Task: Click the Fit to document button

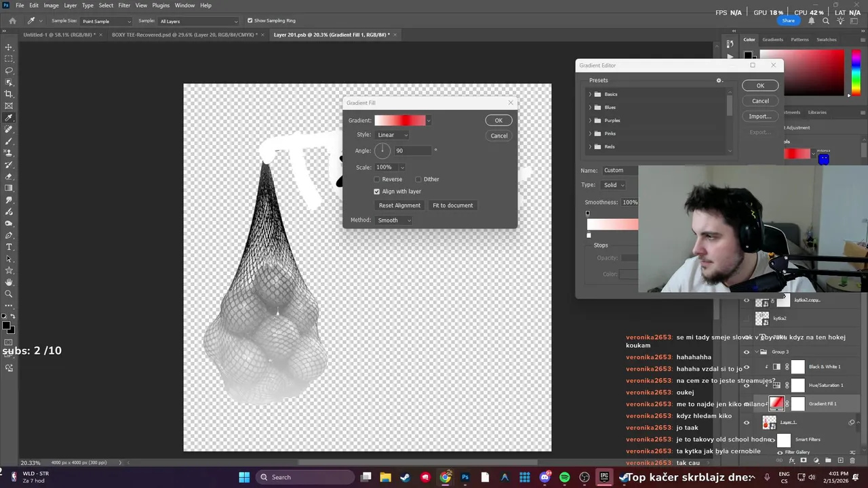Action: 452,205
